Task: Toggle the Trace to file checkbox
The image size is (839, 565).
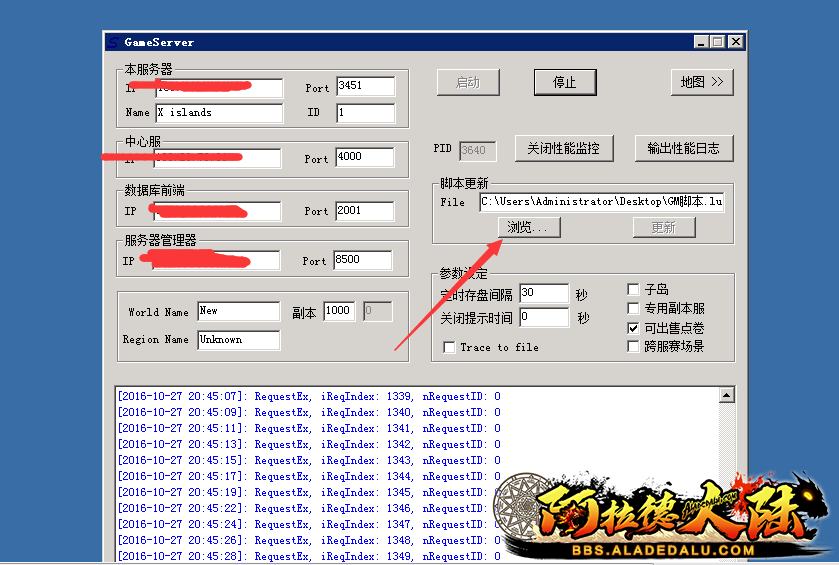Action: [x=450, y=347]
